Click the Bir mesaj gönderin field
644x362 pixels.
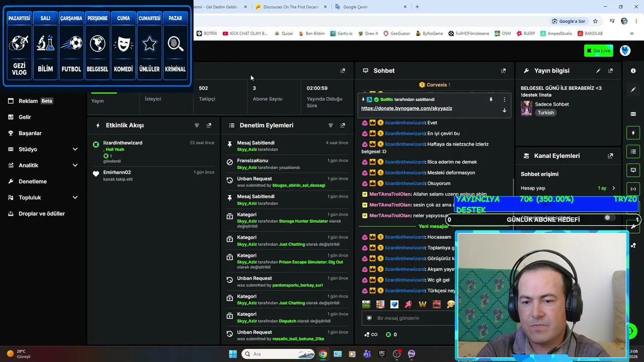[408, 318]
